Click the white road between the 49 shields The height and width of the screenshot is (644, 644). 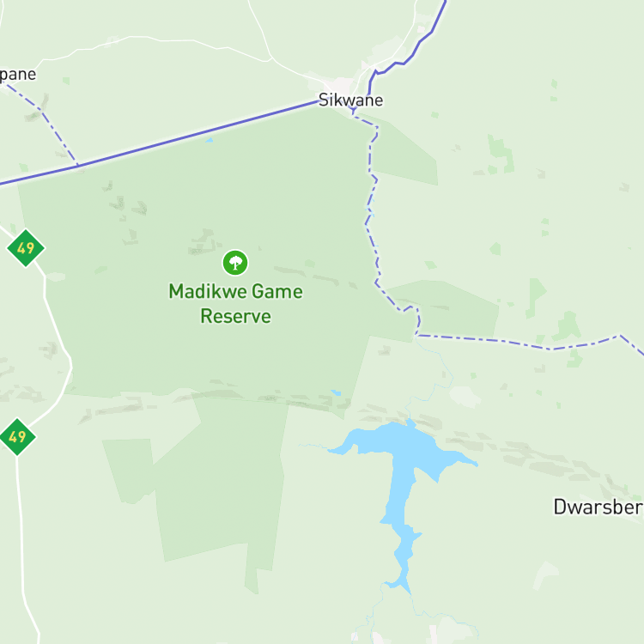pyautogui.click(x=56, y=341)
